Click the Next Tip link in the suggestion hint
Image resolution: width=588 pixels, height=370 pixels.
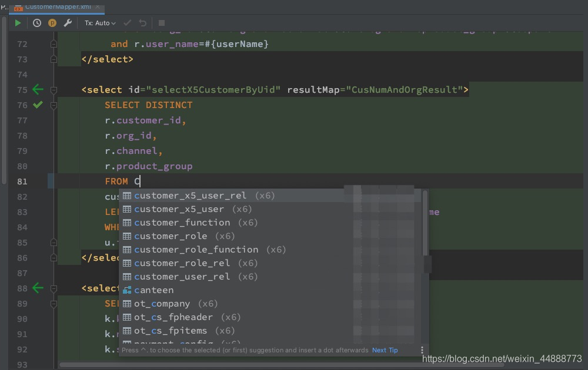click(385, 350)
